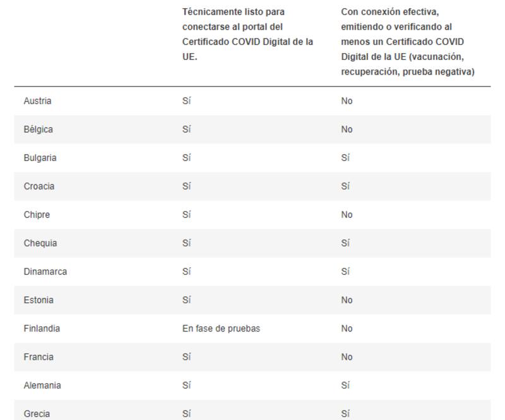This screenshot has height=420, width=505.
Task: Select the Chequia country name
Action: click(x=40, y=243)
